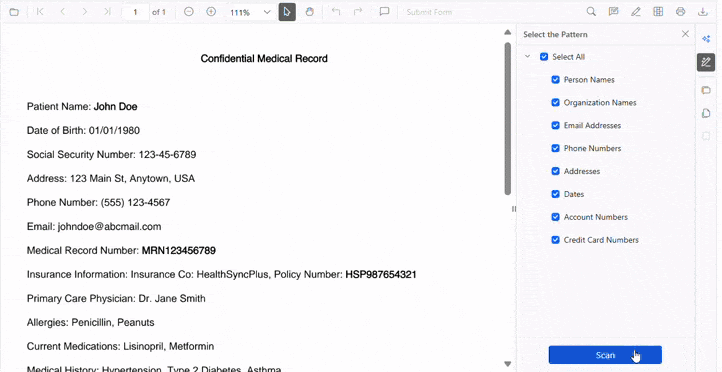
Task: Click the document vertical scrollbar
Action: tap(507, 118)
